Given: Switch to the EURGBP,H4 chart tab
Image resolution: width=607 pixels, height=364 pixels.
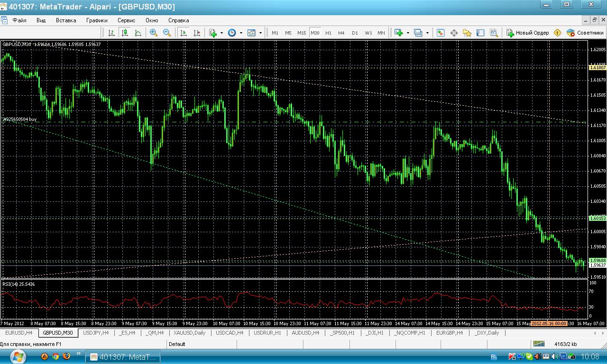Looking at the screenshot, I should [x=450, y=333].
